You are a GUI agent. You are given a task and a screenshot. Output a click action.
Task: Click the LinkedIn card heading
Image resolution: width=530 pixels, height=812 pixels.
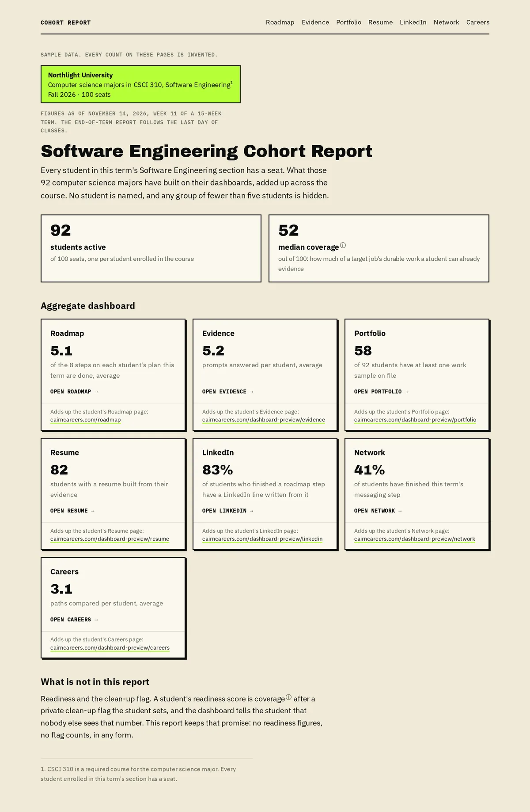(x=218, y=453)
